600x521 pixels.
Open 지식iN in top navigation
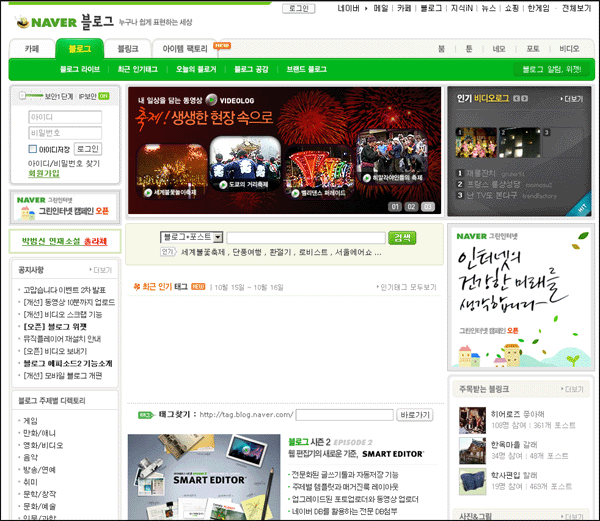[461, 8]
